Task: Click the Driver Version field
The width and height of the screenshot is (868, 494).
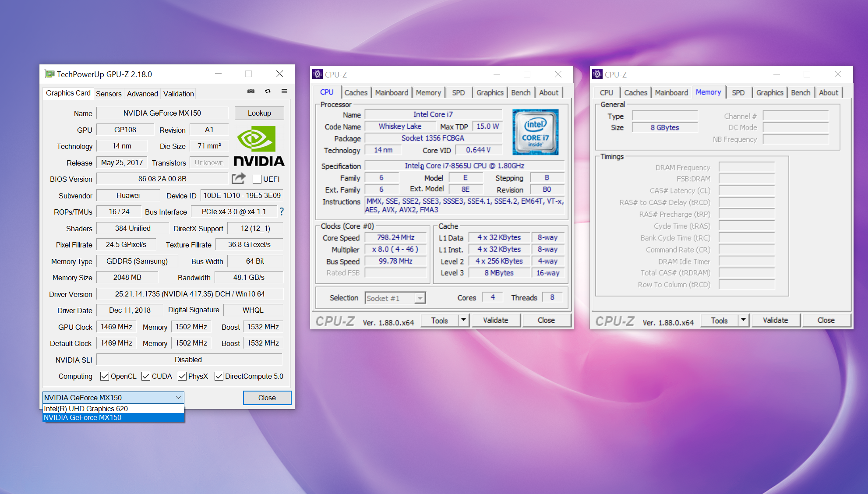Action: click(190, 294)
